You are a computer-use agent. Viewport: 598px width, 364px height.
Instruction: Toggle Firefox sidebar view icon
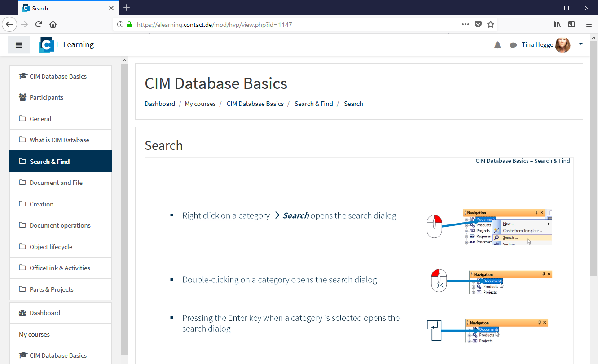point(572,24)
